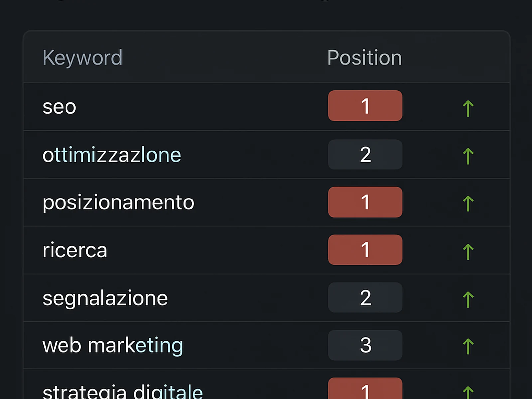Click the position 3 badge for web marketing

[365, 345]
